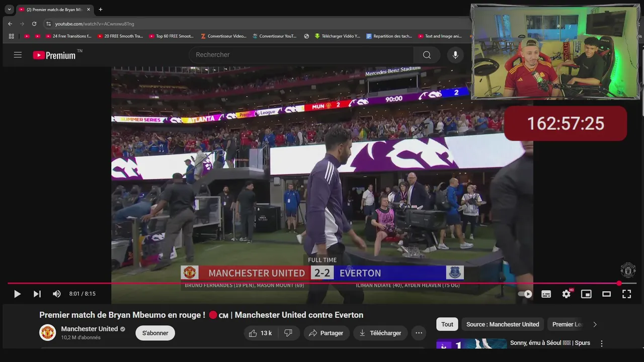
Task: Toggle subtitles with the captions icon
Action: click(x=546, y=294)
